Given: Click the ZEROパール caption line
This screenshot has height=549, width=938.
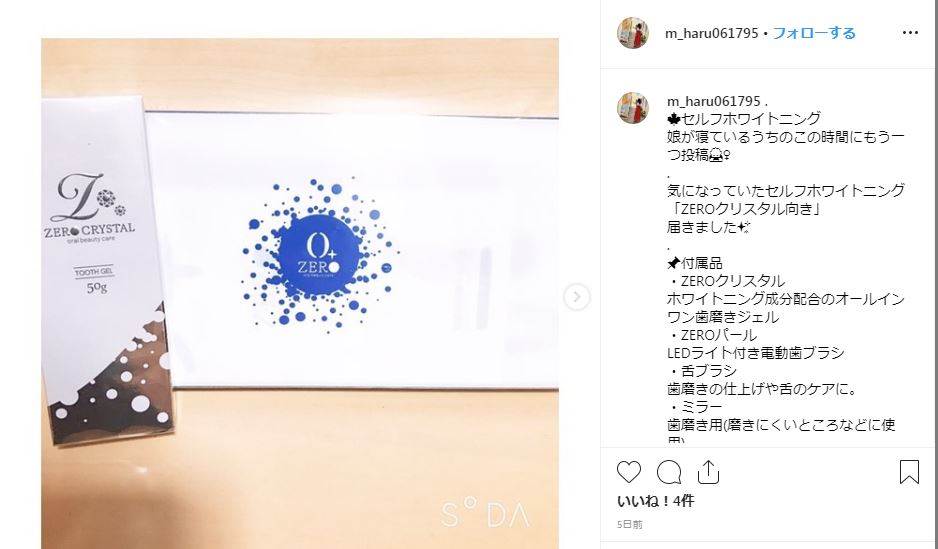Looking at the screenshot, I should pyautogui.click(x=712, y=335).
